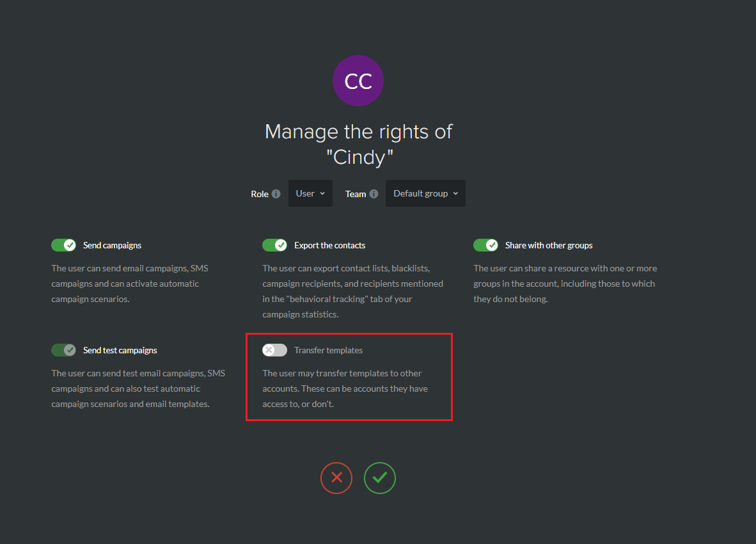Click the chevron arrow beside User

(x=322, y=194)
